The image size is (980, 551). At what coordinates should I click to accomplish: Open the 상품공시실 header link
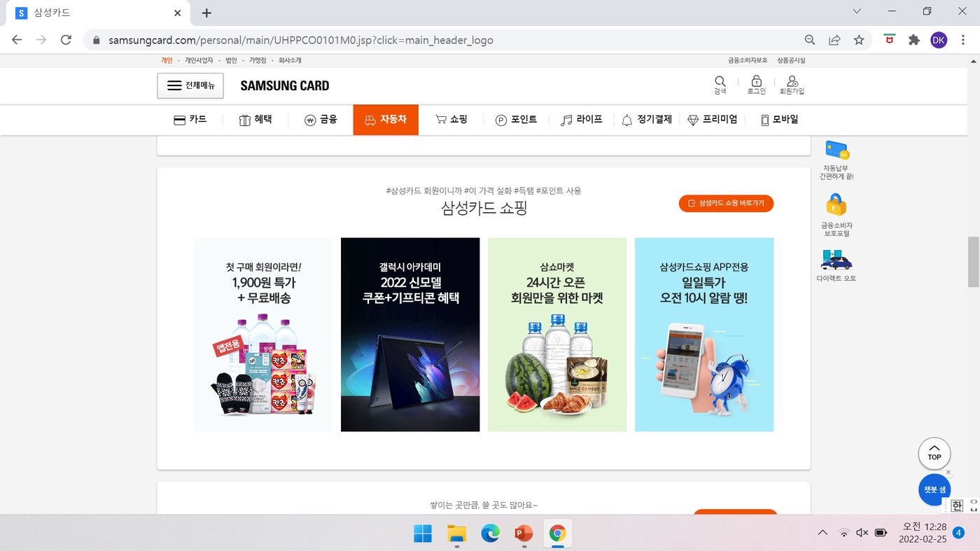point(791,60)
